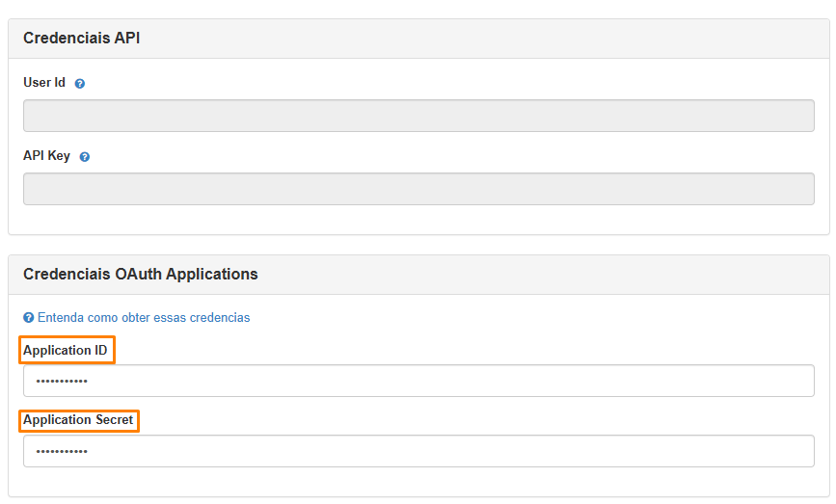Click the question mark icon before Entenda
The height and width of the screenshot is (504, 836).
click(x=29, y=318)
